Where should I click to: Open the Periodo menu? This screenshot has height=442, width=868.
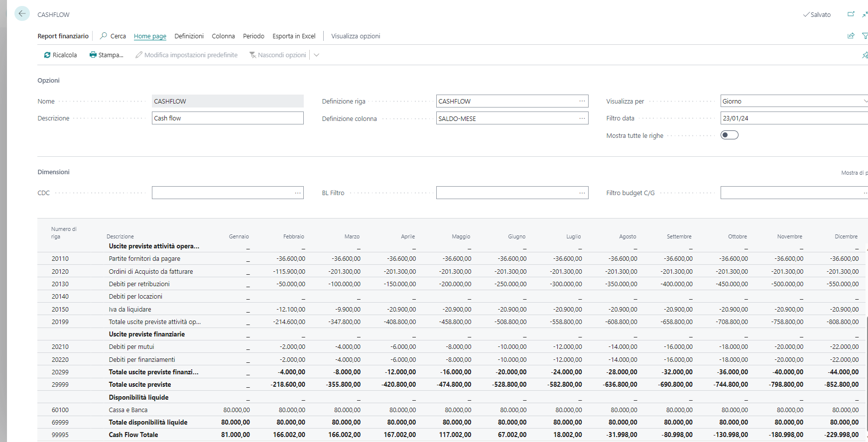click(253, 36)
